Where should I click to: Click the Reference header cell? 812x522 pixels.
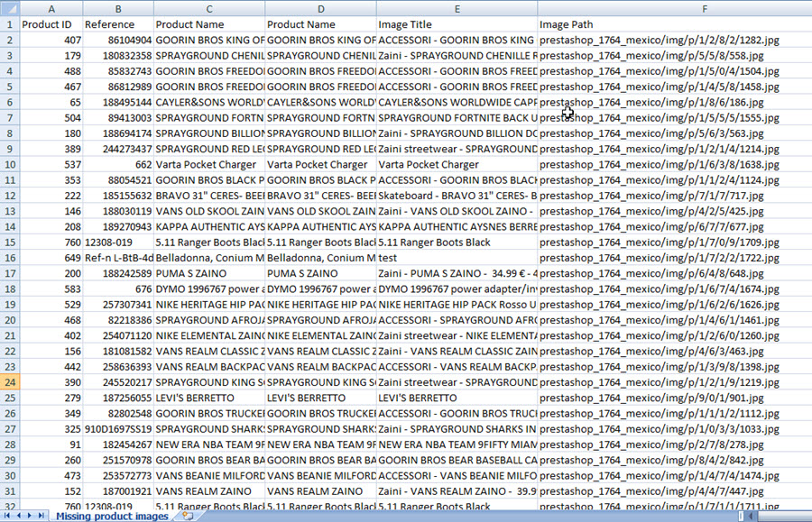(x=118, y=24)
